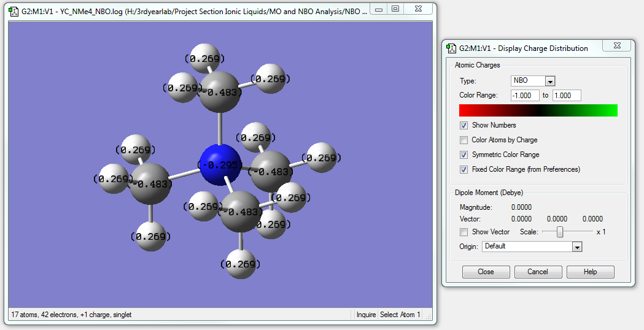The width and height of the screenshot is (644, 330).
Task: Maximize the YC_NMe4_NBO.log molecule window
Action: coord(395,9)
